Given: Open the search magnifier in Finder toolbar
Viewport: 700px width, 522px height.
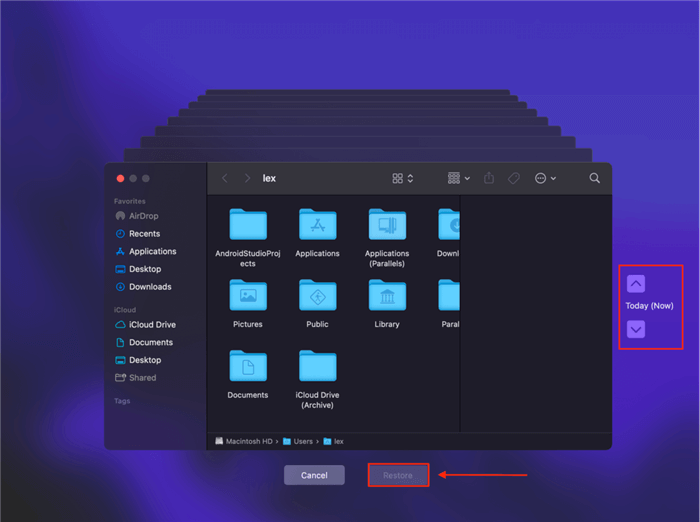Looking at the screenshot, I should pyautogui.click(x=594, y=178).
